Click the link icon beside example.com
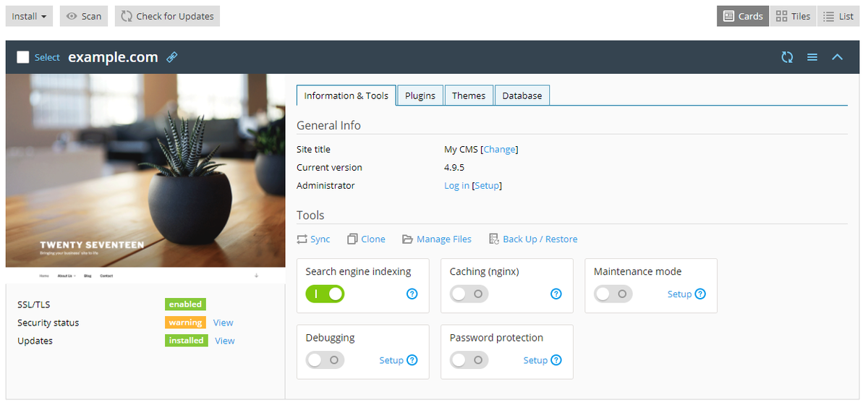Image resolution: width=868 pixels, height=408 pixels. (x=172, y=57)
